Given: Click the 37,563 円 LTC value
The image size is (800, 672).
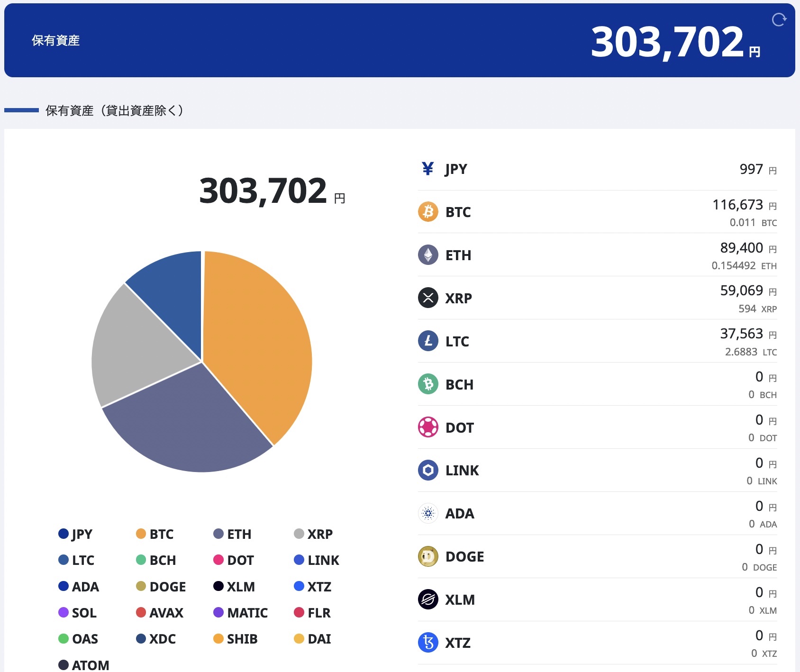Looking at the screenshot, I should click(748, 334).
